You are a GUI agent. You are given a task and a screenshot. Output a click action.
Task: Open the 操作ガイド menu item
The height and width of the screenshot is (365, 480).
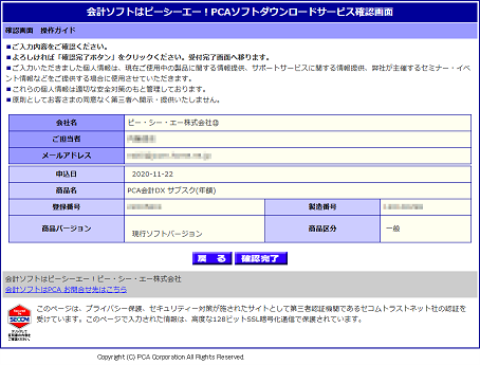58,31
